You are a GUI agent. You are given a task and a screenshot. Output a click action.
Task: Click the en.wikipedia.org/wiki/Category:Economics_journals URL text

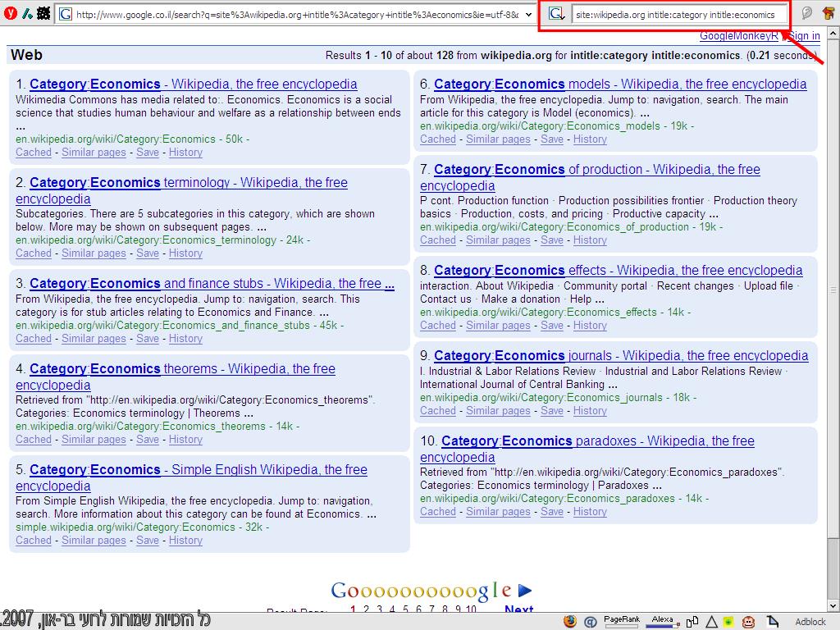(x=541, y=398)
